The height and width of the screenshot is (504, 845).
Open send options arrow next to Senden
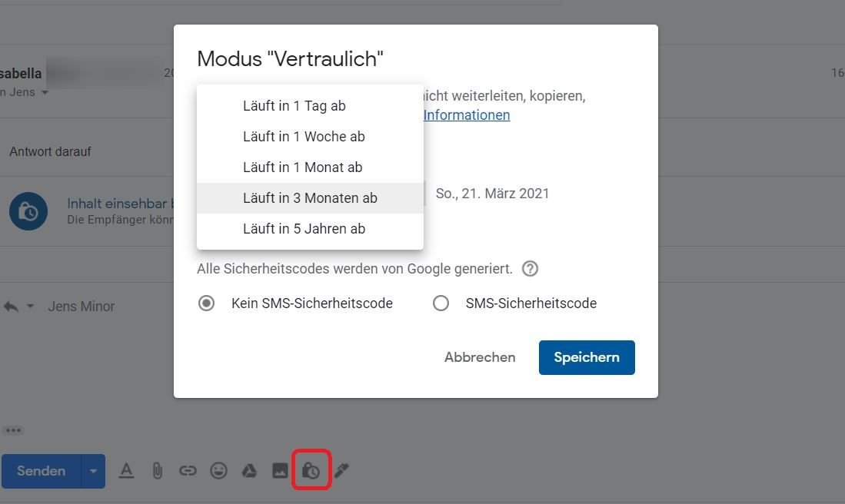tap(93, 471)
